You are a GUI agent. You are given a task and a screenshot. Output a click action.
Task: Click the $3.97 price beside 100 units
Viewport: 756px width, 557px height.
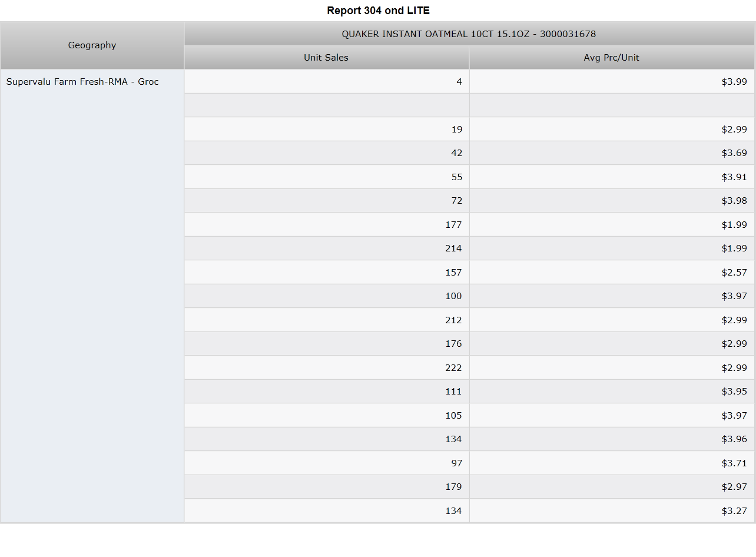pos(612,296)
